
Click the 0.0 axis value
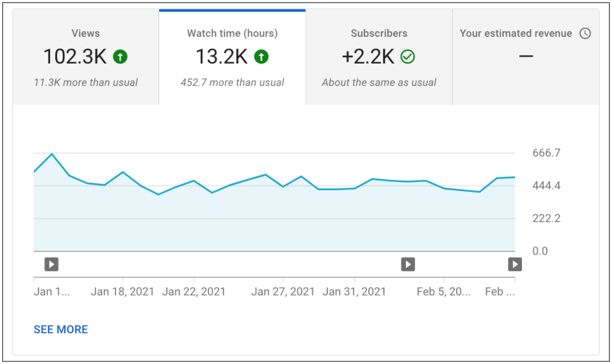(x=540, y=251)
